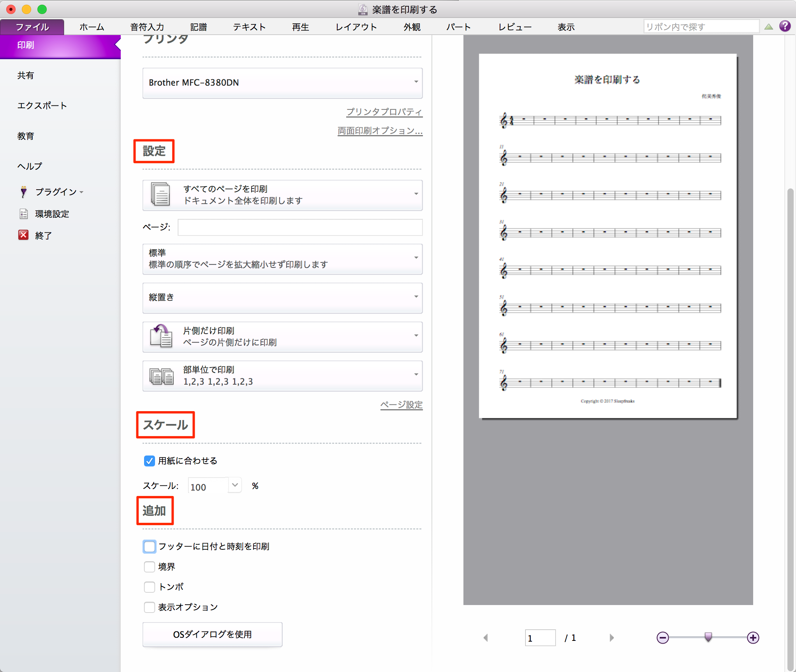This screenshot has width=796, height=672.
Task: Click the OSダイアログを使用 button
Action: click(x=212, y=635)
